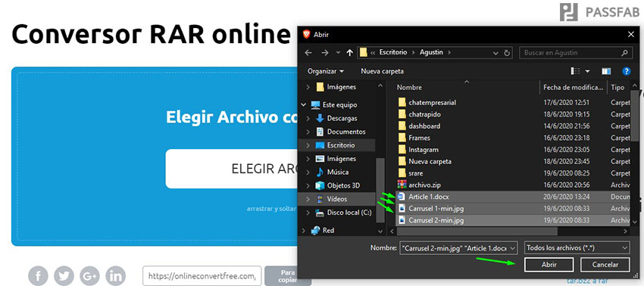Click the Back arrow in Abrir dialog
644x286 pixels.
click(x=308, y=52)
